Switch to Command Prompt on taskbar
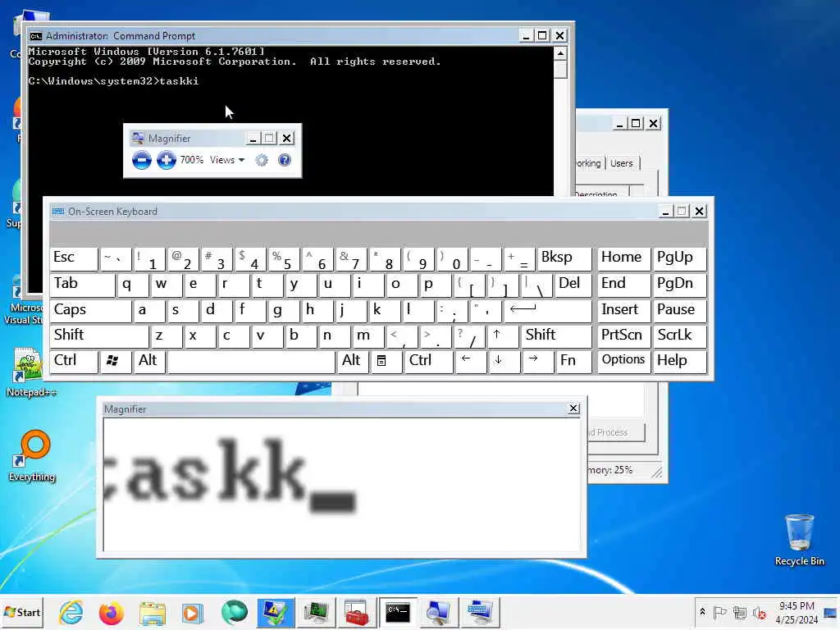This screenshot has height=630, width=840. (x=398, y=612)
